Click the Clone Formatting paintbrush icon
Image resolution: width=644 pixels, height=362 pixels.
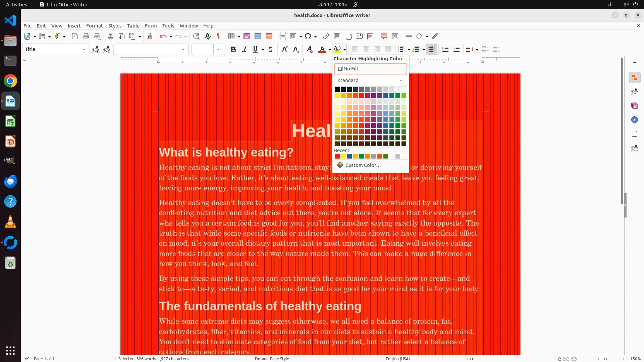coord(150,37)
